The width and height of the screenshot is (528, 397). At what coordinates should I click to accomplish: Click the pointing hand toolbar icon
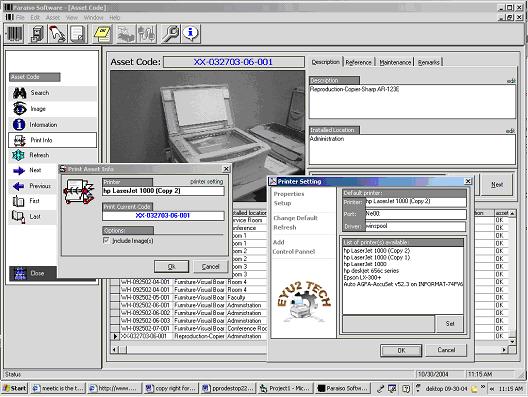(57, 33)
